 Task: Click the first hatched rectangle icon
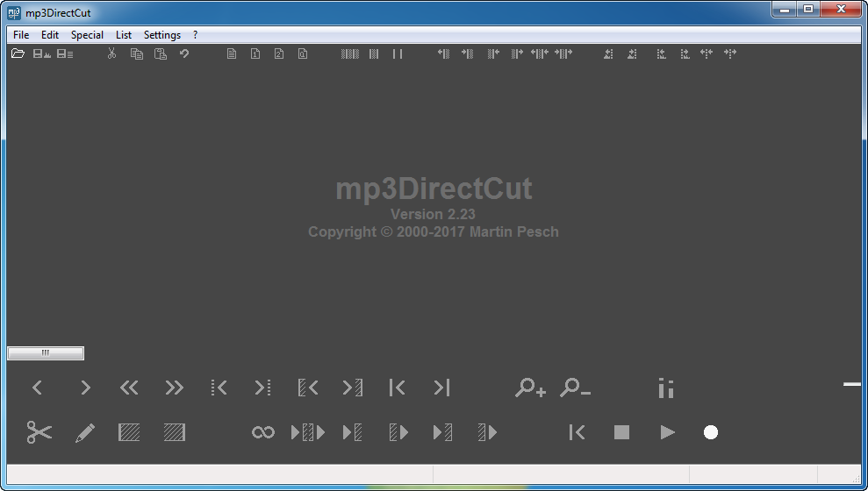(x=129, y=432)
